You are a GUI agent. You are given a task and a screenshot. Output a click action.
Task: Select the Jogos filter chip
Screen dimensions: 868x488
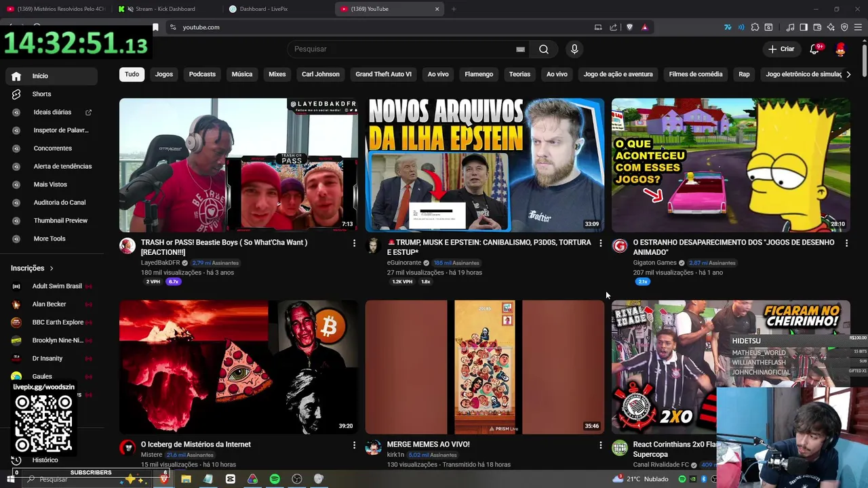tap(164, 74)
